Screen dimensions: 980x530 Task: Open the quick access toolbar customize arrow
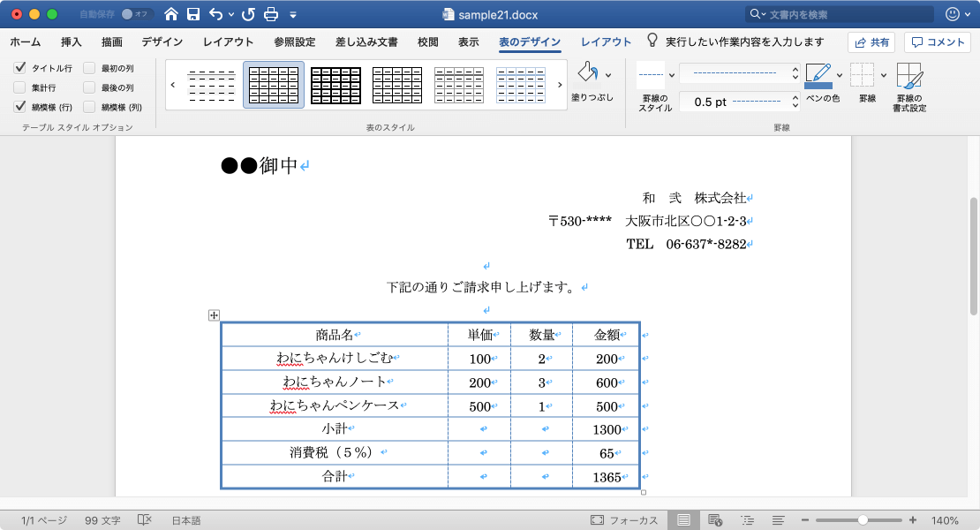tap(292, 15)
